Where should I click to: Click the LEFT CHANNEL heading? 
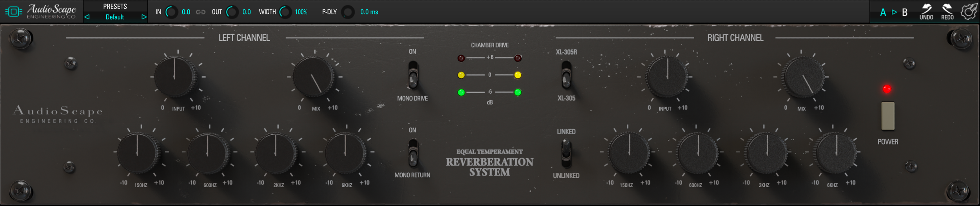coord(244,38)
